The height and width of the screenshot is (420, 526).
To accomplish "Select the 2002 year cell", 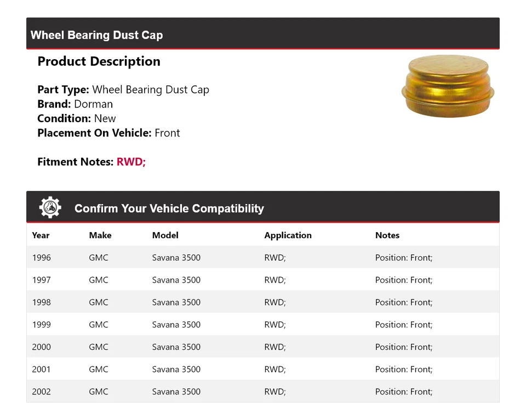I will 42,392.
